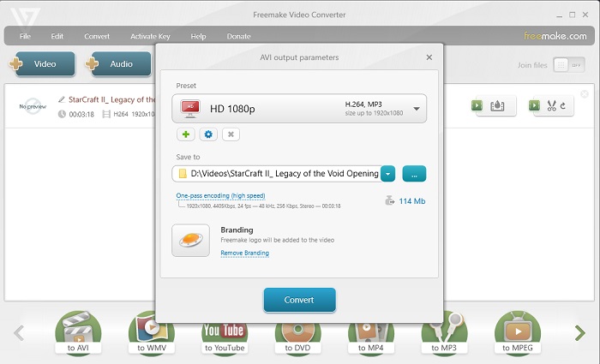
Task: Choose the to MP3 format icon
Action: point(444,332)
